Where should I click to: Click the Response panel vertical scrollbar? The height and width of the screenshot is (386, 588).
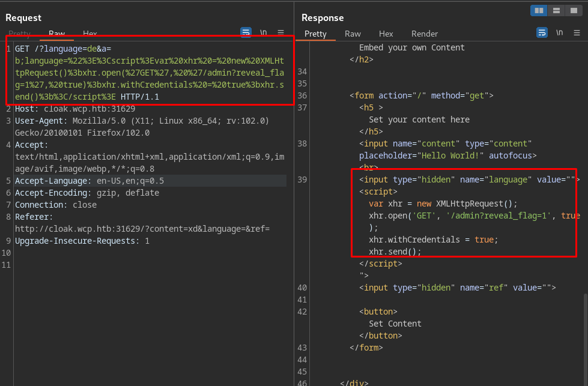(586, 339)
